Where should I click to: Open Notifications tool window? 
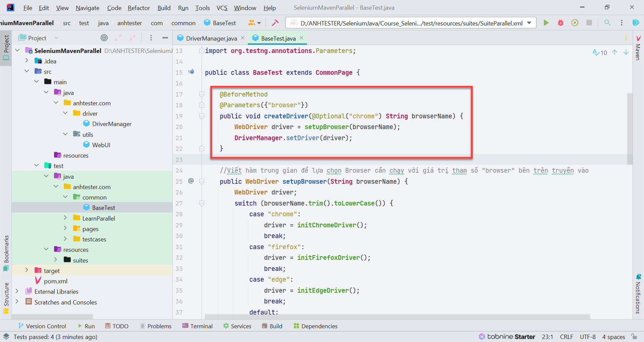(x=638, y=294)
